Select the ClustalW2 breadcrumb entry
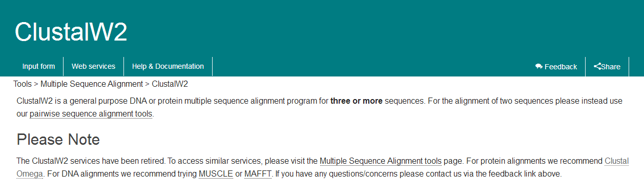 pos(170,84)
